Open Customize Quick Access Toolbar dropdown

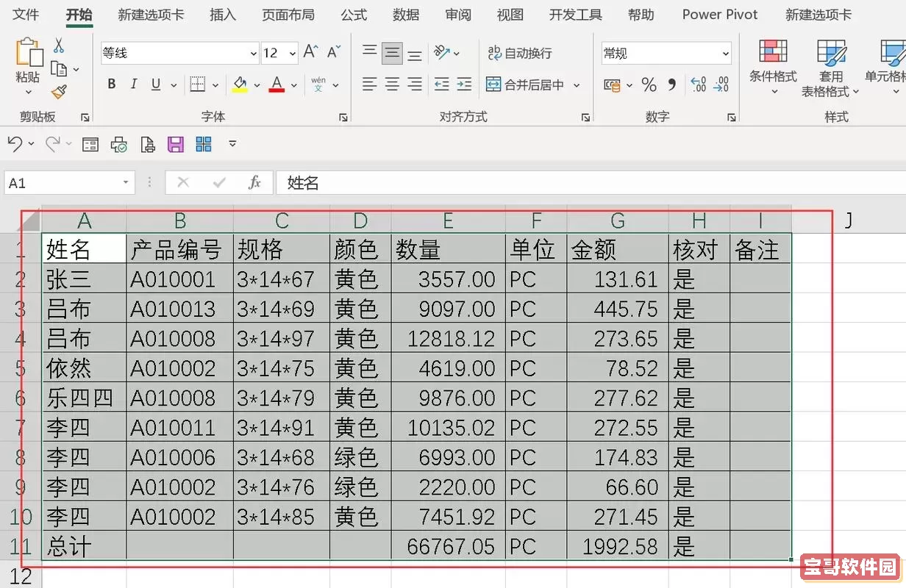[232, 144]
